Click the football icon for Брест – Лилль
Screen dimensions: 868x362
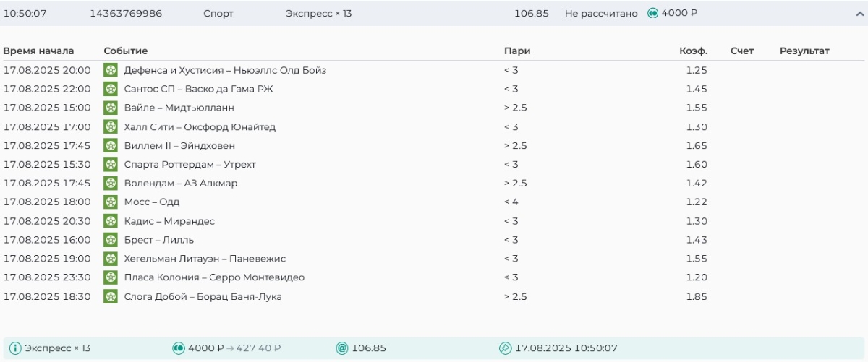pos(111,240)
